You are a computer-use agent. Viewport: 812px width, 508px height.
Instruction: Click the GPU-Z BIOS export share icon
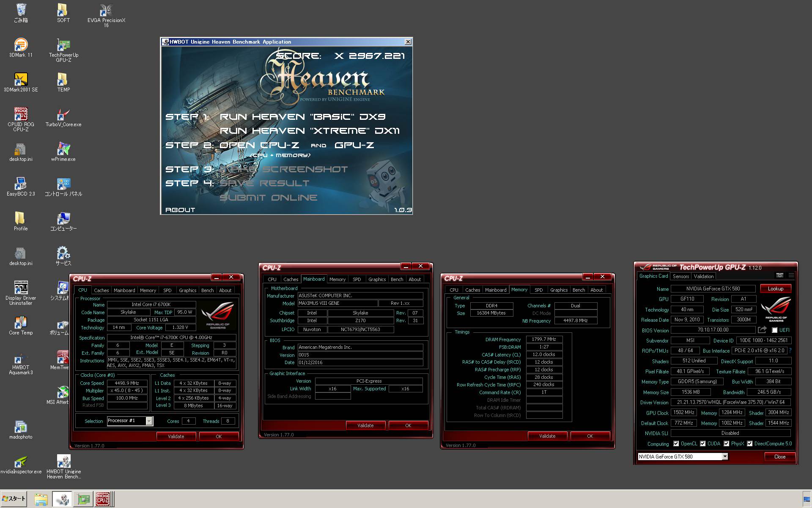click(762, 330)
